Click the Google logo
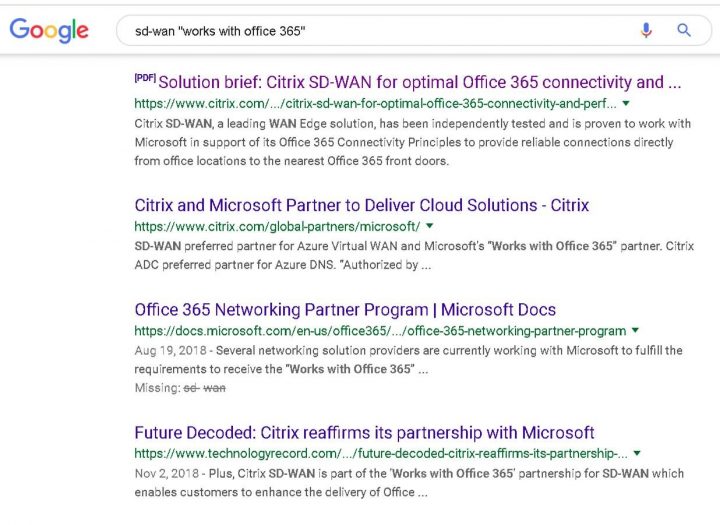Image resolution: width=720 pixels, height=525 pixels. point(49,30)
